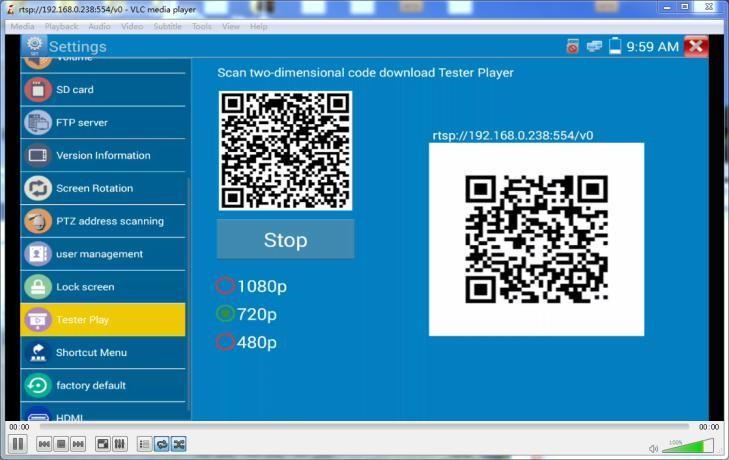
Task: Click the rtsp://192.168.0.238:554/v0 address text
Action: tap(513, 135)
